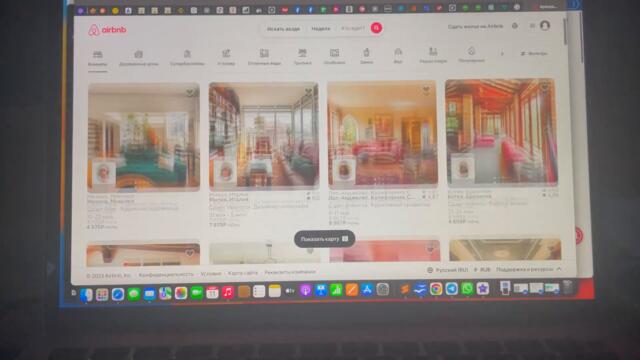
Task: Click the Милан, Италия listing title
Action: pyautogui.click(x=229, y=200)
